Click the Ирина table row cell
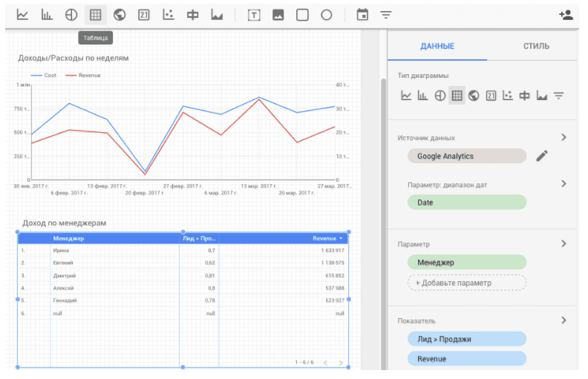The image size is (588, 379). (x=61, y=250)
